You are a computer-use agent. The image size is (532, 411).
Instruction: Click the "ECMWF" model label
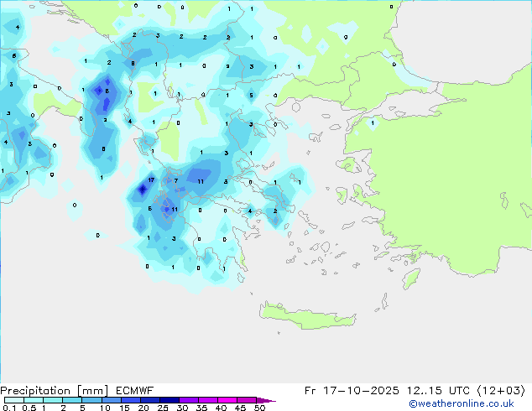click(x=135, y=391)
